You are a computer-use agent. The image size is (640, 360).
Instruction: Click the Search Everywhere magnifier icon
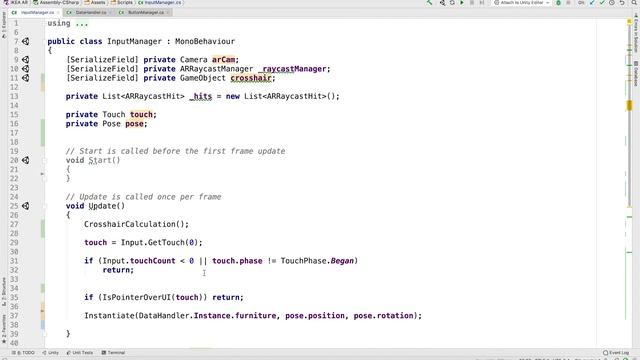[635, 2]
